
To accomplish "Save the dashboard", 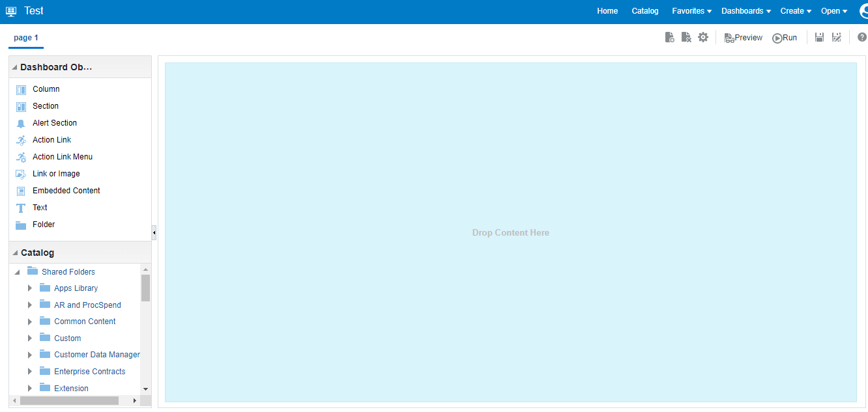I will [x=819, y=37].
